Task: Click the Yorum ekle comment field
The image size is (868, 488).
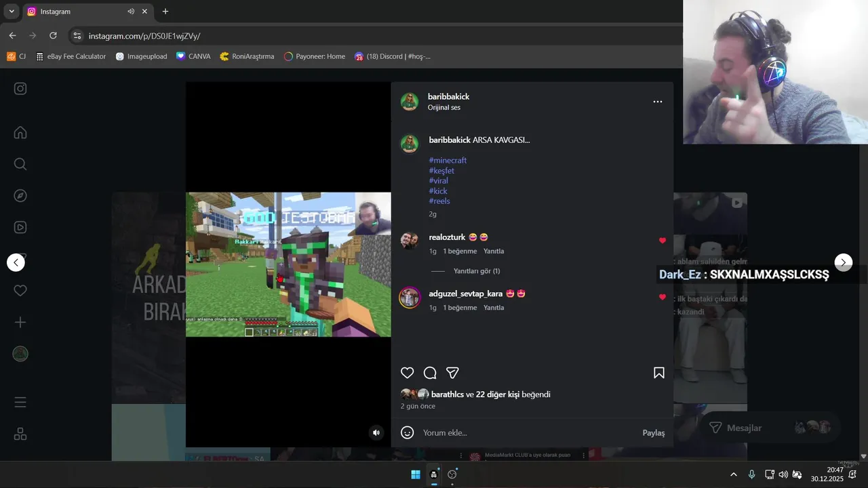Action: [x=529, y=432]
